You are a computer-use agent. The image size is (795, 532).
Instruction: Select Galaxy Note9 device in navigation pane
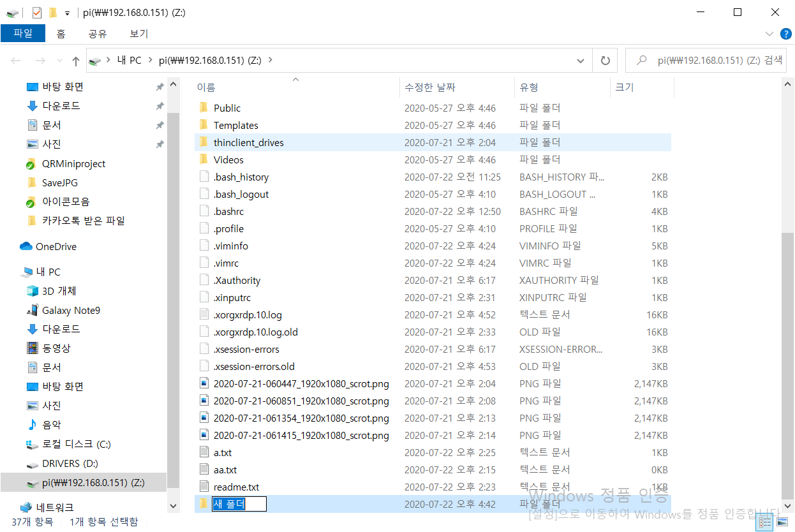click(x=71, y=311)
